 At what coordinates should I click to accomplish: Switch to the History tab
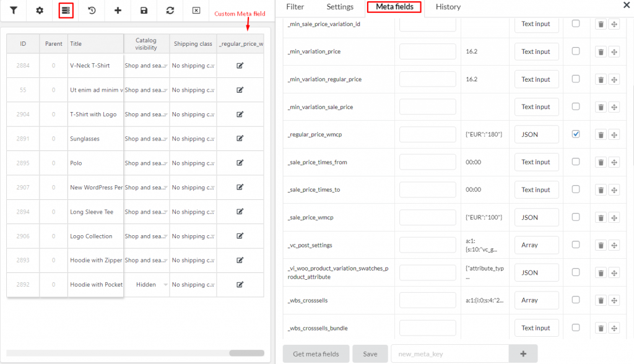[x=448, y=7]
